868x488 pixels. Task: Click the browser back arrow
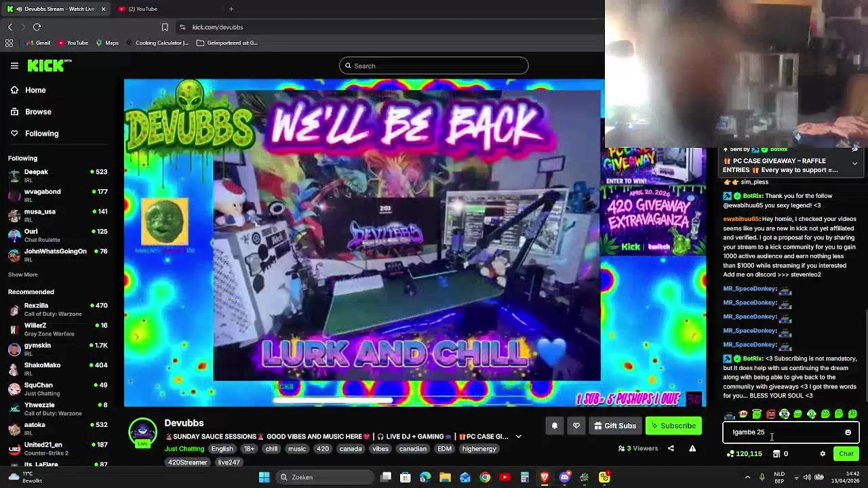pos(9,27)
